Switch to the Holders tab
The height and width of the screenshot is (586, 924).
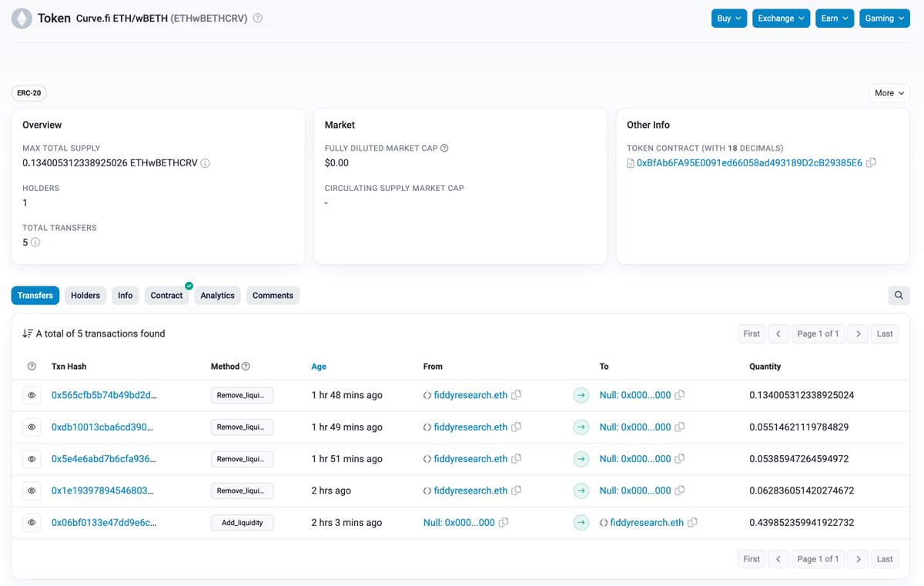85,296
